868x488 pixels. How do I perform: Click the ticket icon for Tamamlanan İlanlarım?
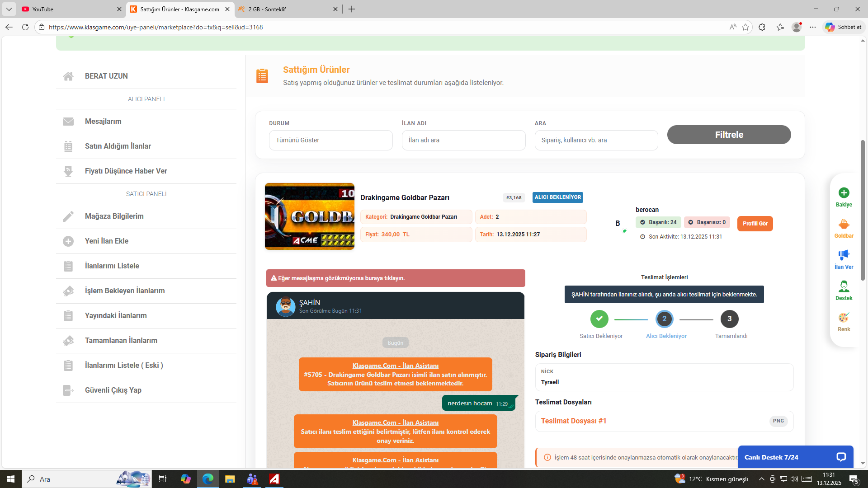pyautogui.click(x=68, y=341)
